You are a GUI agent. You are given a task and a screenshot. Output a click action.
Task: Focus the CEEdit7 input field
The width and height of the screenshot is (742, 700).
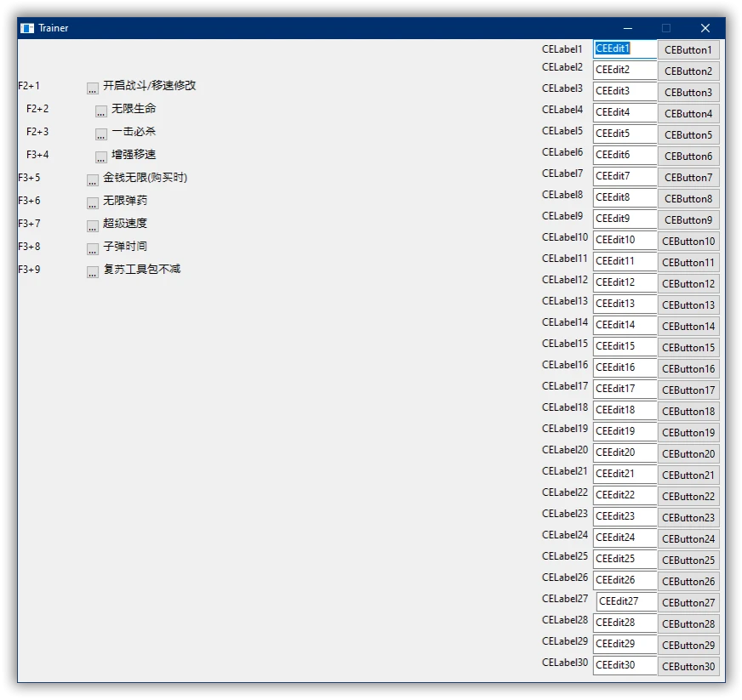(625, 176)
